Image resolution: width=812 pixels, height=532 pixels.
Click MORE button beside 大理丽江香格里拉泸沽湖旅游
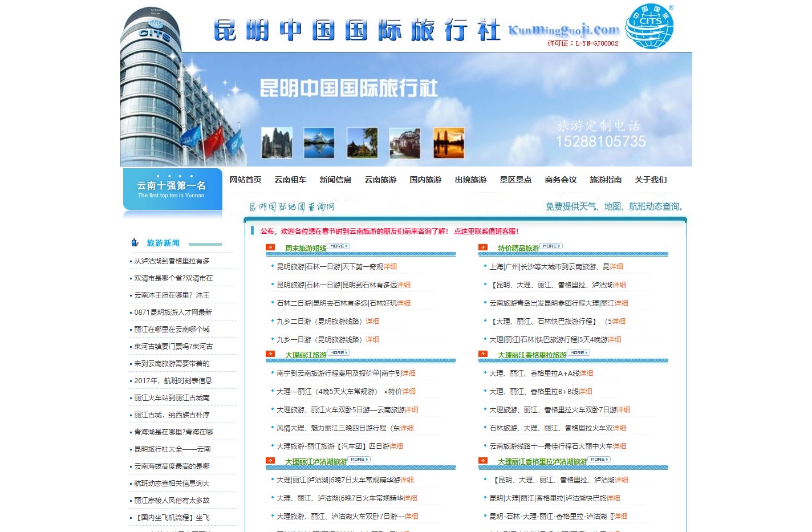pyautogui.click(x=599, y=460)
